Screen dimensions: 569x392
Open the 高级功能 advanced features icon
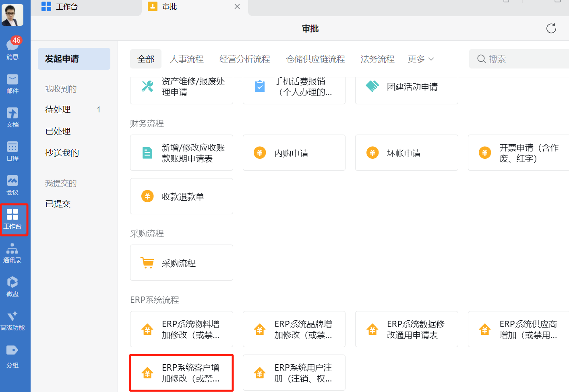pos(12,320)
